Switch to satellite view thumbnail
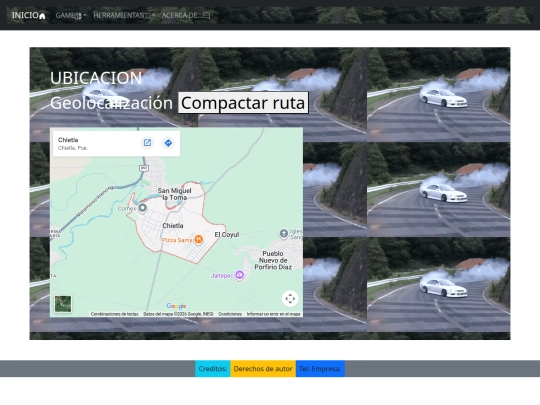 [63, 304]
